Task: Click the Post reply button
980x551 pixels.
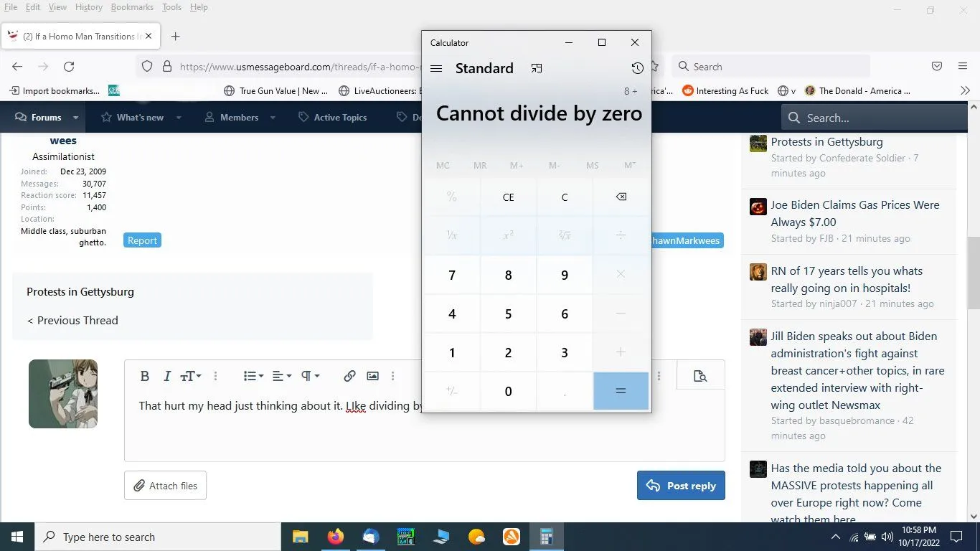Action: (681, 486)
